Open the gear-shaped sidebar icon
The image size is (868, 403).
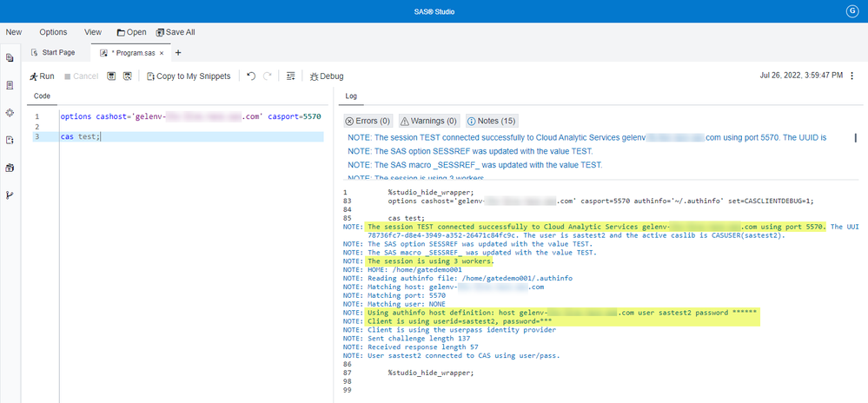click(10, 112)
